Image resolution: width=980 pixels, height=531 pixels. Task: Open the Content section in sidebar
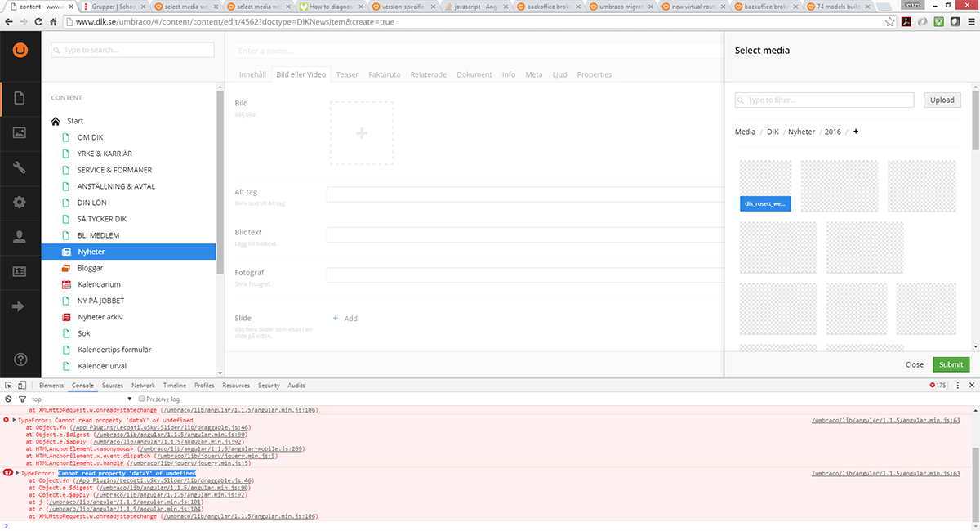point(20,100)
